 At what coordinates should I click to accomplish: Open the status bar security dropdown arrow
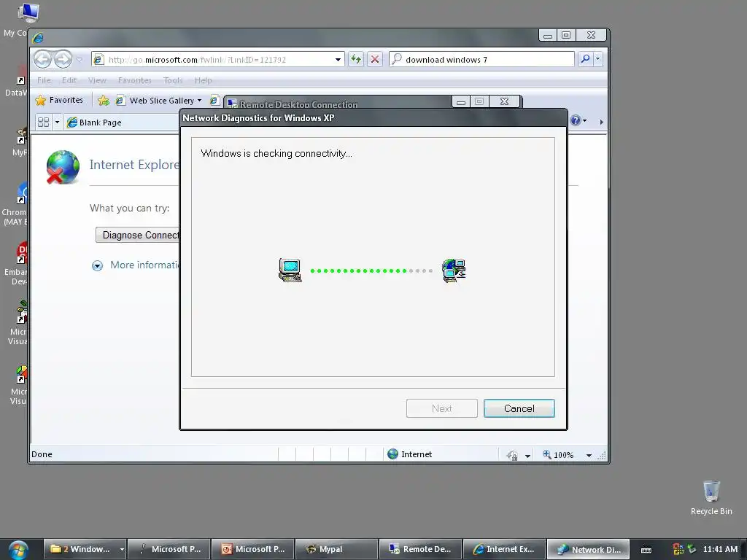tap(528, 456)
